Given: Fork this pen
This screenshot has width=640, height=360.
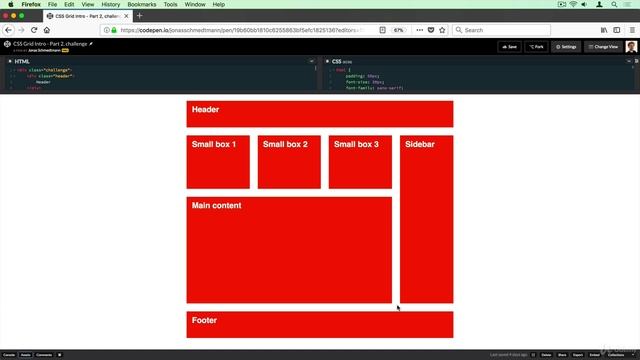Looking at the screenshot, I should point(536,47).
